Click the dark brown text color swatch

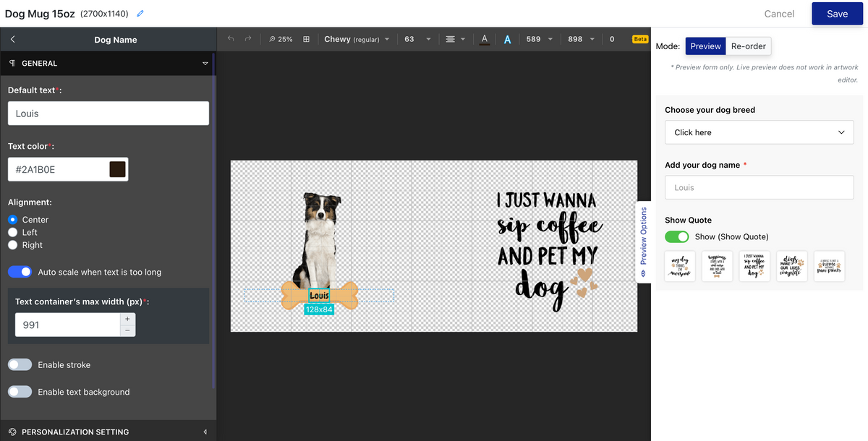pos(117,170)
